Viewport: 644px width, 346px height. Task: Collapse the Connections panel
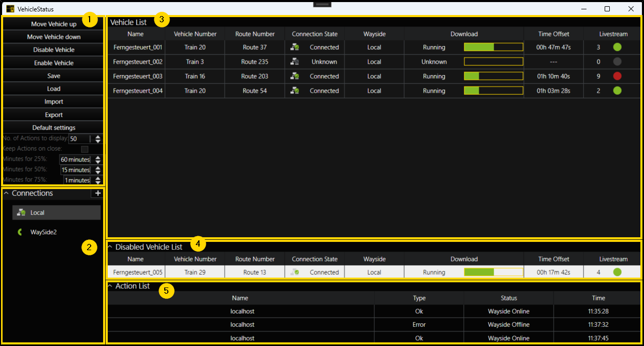click(5, 193)
